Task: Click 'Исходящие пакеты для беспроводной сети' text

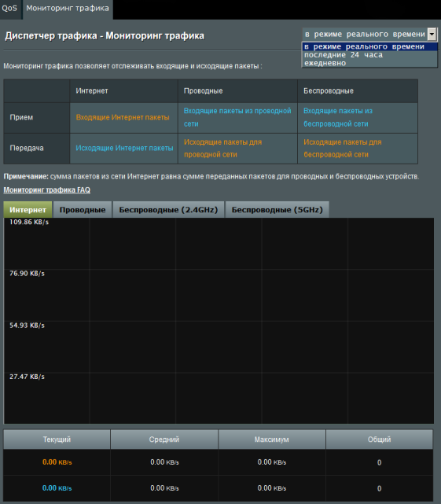Action: [343, 148]
